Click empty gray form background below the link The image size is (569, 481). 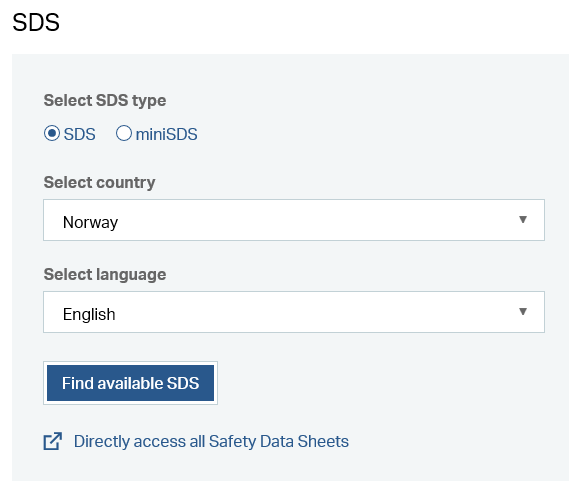(x=290, y=466)
